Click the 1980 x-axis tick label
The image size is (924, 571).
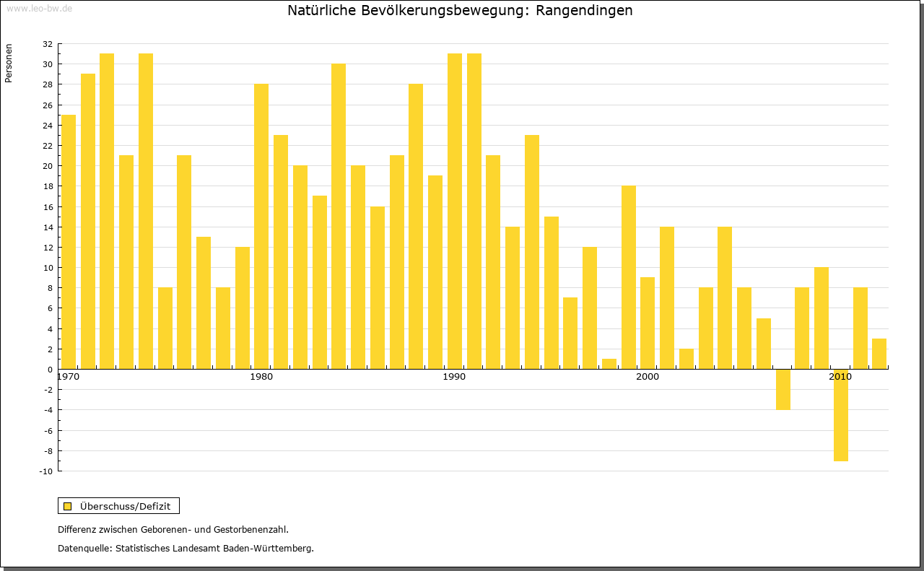coord(261,377)
